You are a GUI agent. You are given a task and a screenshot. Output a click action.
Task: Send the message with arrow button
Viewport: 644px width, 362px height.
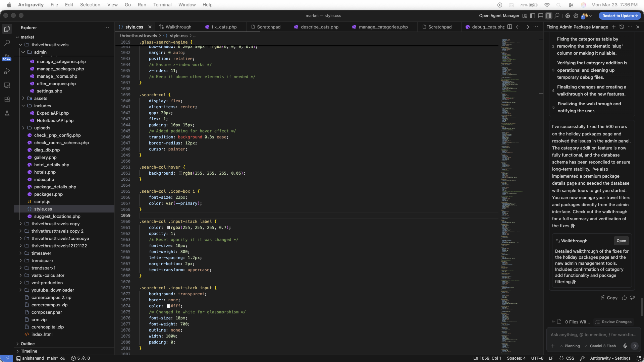(x=634, y=346)
